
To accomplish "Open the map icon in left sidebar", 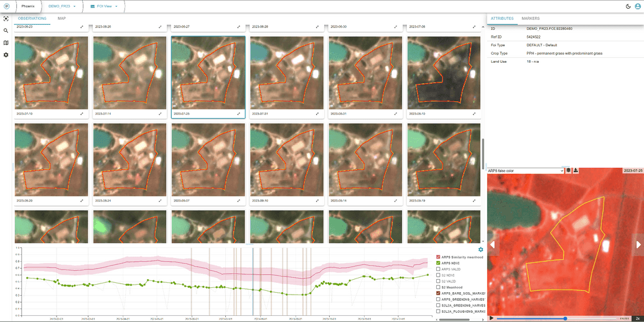I will [x=6, y=43].
